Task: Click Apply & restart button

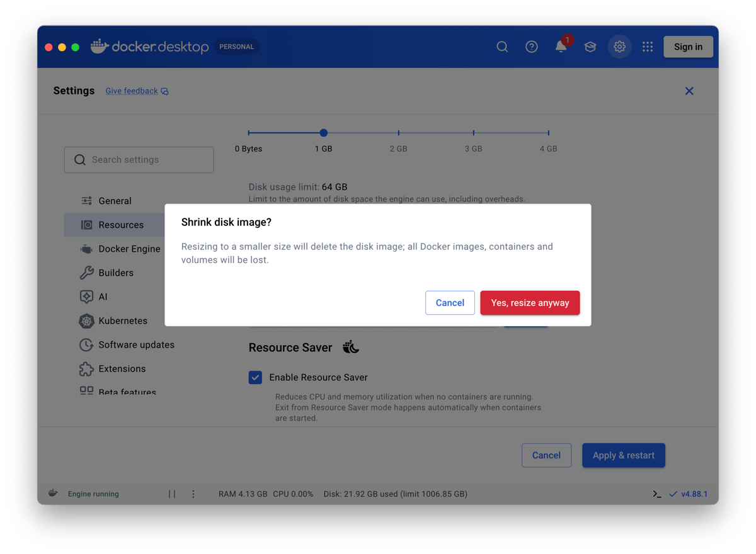Action: (x=624, y=455)
